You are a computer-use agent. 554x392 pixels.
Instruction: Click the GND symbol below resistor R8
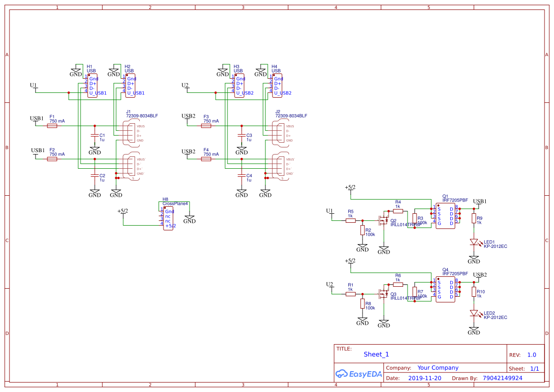click(x=363, y=320)
